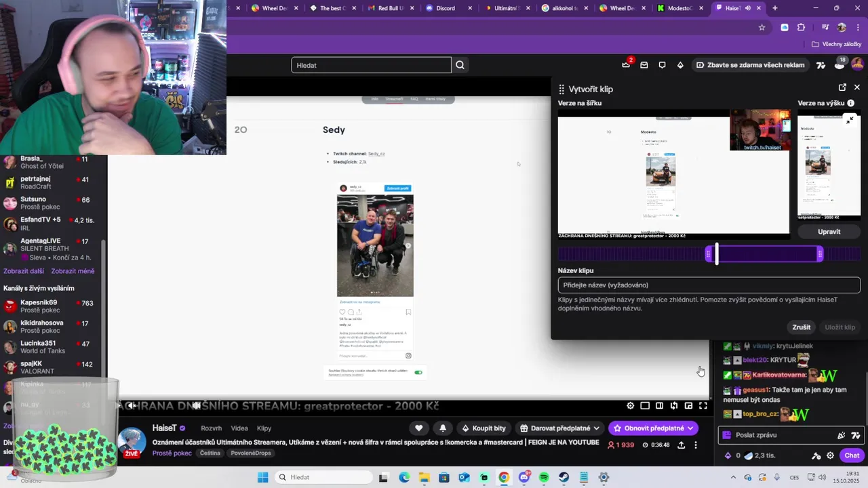The image size is (868, 488).
Task: Open the chat moderation hammer icon
Action: 816,456
